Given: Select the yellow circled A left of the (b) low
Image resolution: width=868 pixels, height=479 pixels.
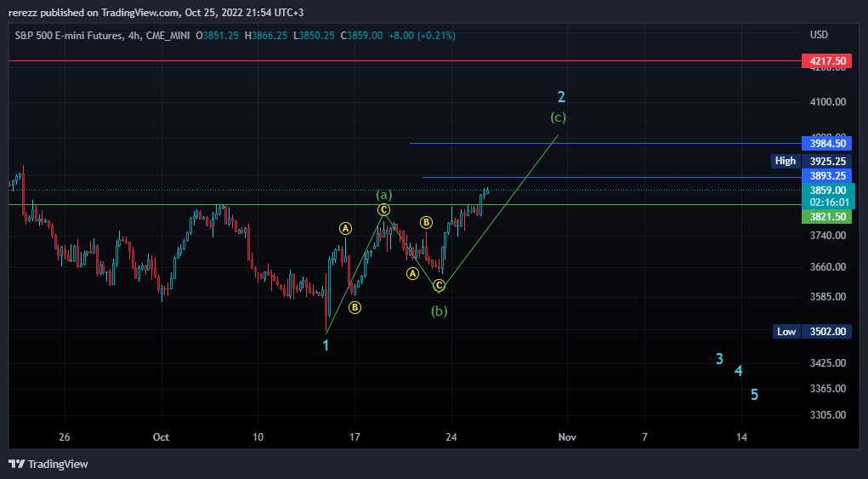Looking at the screenshot, I should [x=412, y=273].
